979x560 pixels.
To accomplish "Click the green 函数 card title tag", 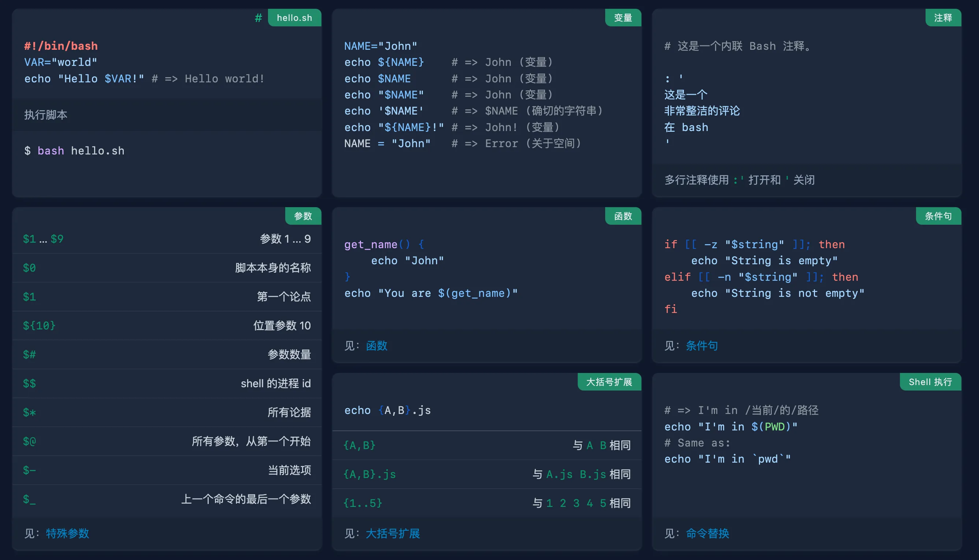I will pos(623,216).
